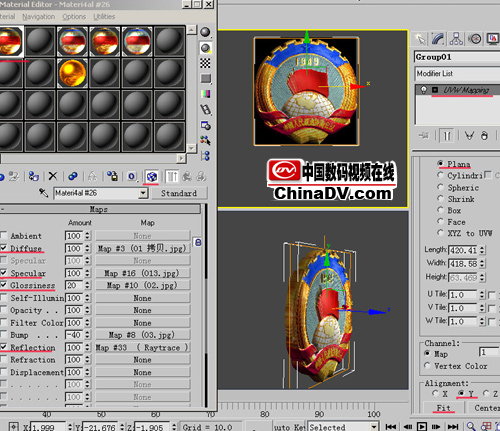The width and height of the screenshot is (500, 431).
Task: Toggle Show End Result icon in Material Editor
Action: (172, 176)
